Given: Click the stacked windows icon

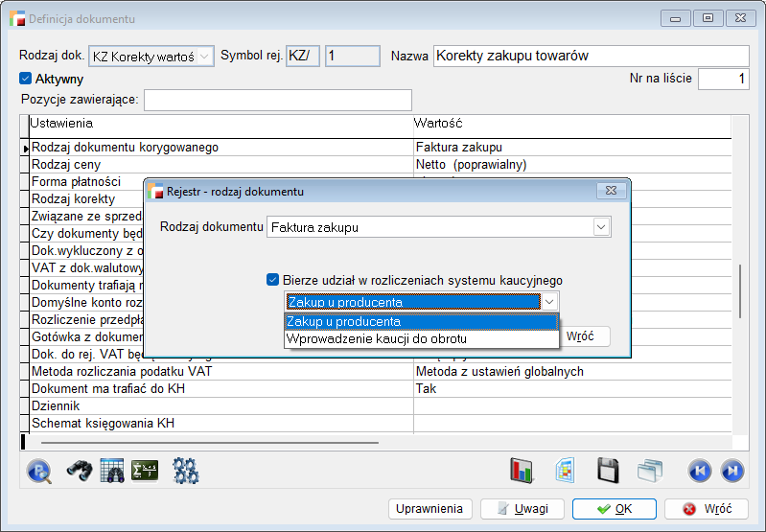Looking at the screenshot, I should [x=651, y=471].
